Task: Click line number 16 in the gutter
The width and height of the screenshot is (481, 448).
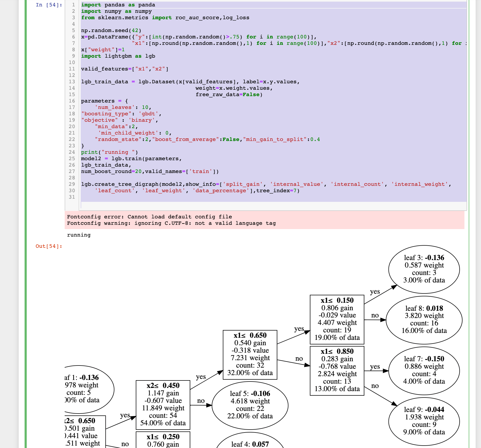Action: (72, 101)
